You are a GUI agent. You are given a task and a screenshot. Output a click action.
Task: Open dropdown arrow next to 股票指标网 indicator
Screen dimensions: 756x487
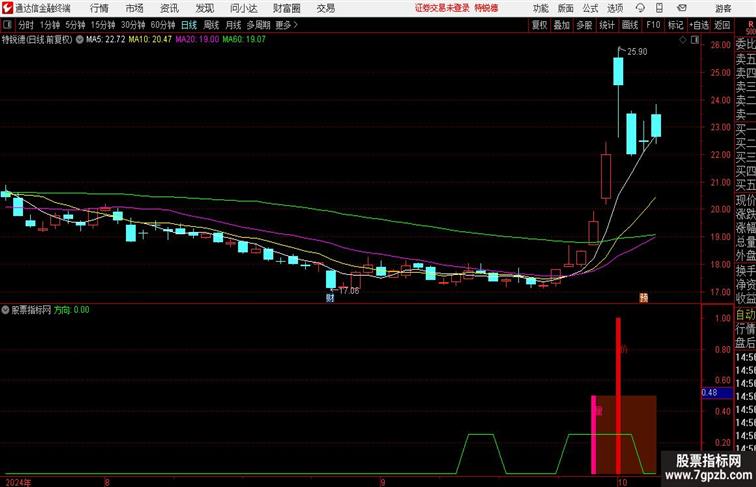click(5, 310)
